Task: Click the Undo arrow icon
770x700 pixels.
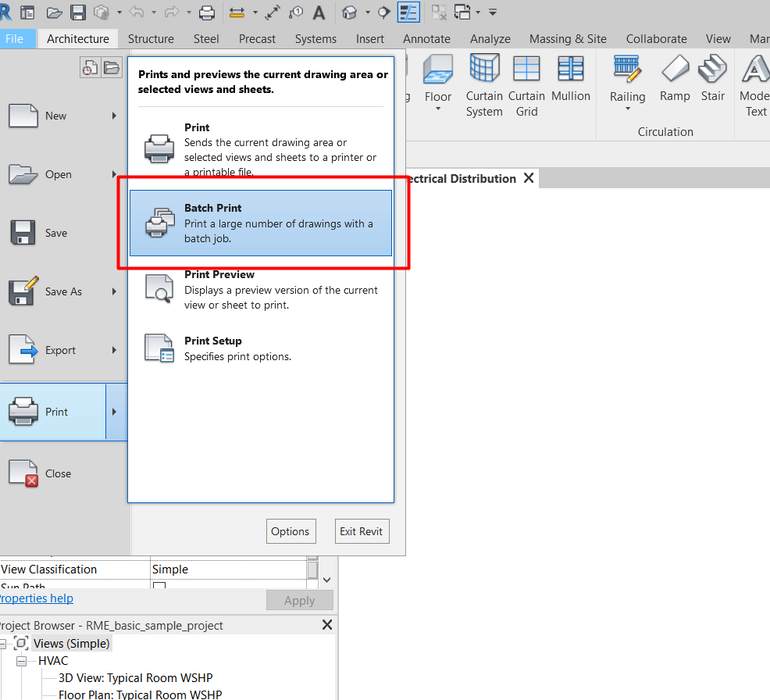Action: (x=137, y=12)
